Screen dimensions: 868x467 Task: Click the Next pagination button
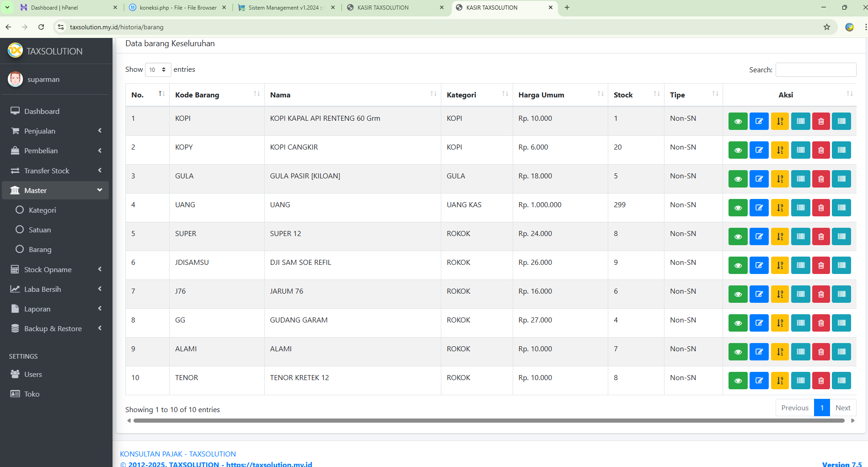842,408
